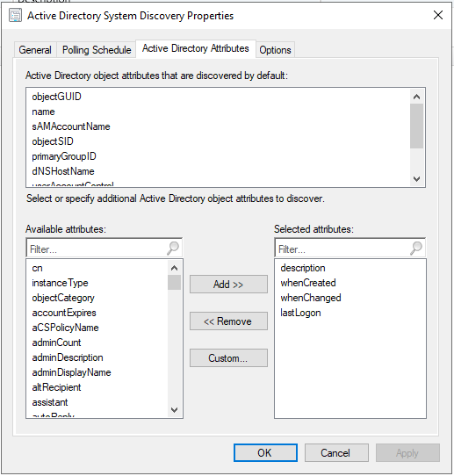Click up arrow of Available attributes scrollbar

pyautogui.click(x=174, y=268)
